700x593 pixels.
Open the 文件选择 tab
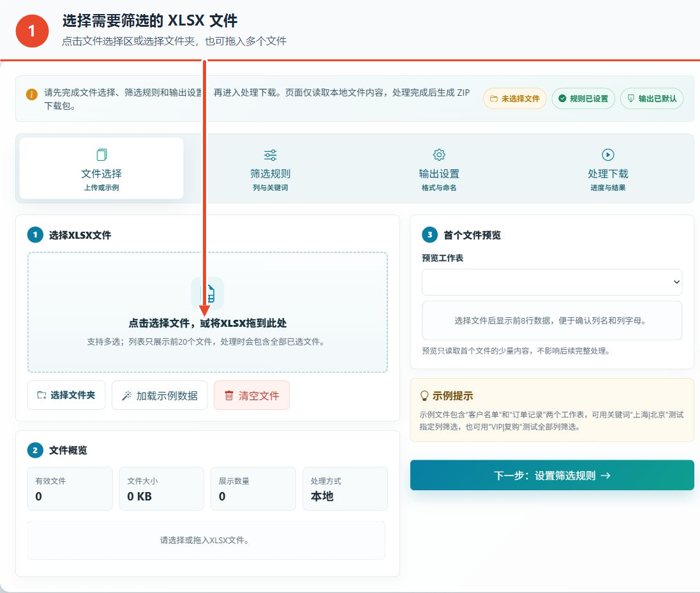click(x=101, y=169)
